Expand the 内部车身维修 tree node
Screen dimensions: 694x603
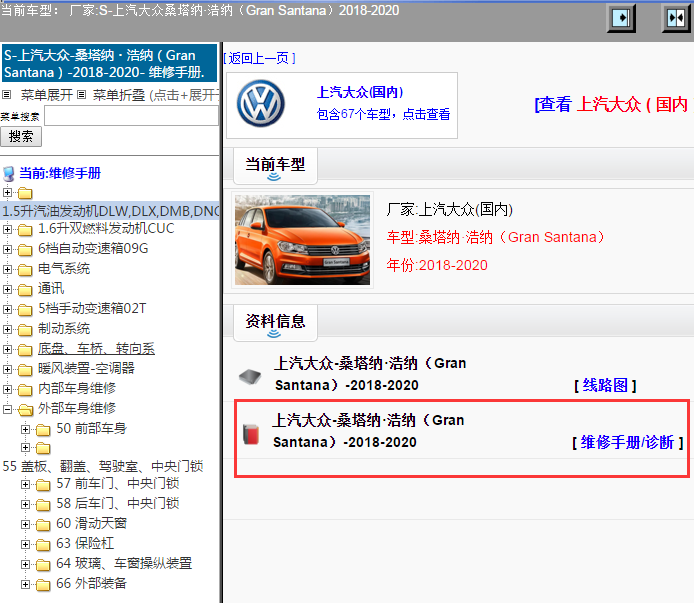coord(7,389)
